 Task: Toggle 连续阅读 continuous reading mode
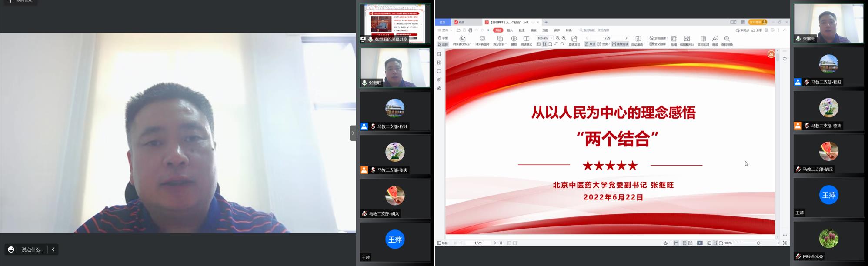(620, 44)
